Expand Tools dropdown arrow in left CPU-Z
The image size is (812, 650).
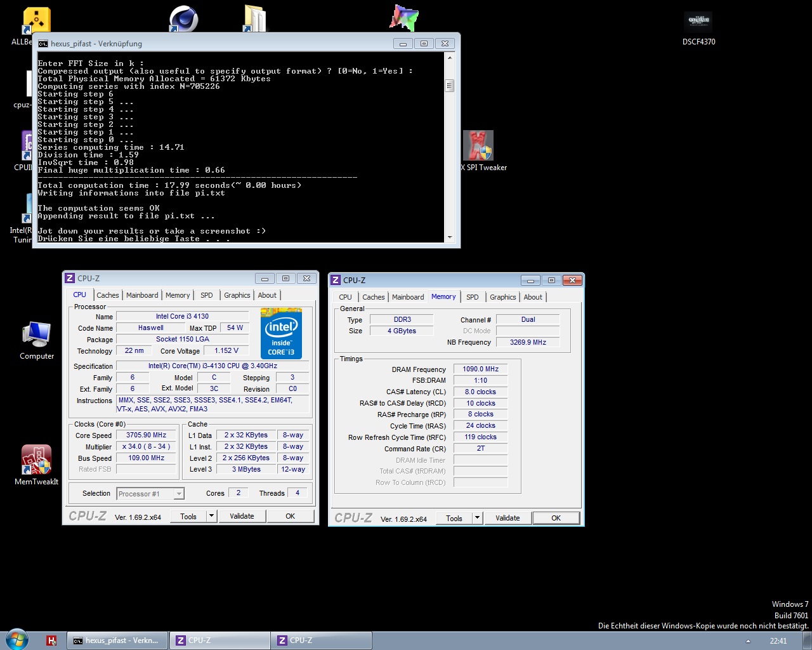[212, 516]
